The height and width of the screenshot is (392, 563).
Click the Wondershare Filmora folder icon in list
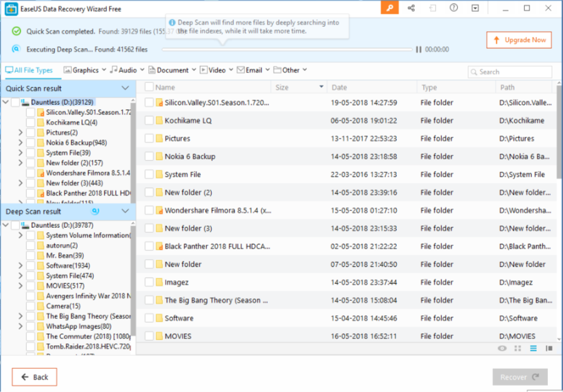click(x=159, y=210)
